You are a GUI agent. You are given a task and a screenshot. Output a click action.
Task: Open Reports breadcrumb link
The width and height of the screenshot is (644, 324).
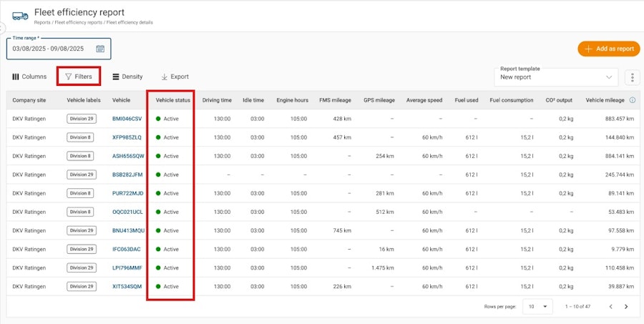[x=42, y=23]
